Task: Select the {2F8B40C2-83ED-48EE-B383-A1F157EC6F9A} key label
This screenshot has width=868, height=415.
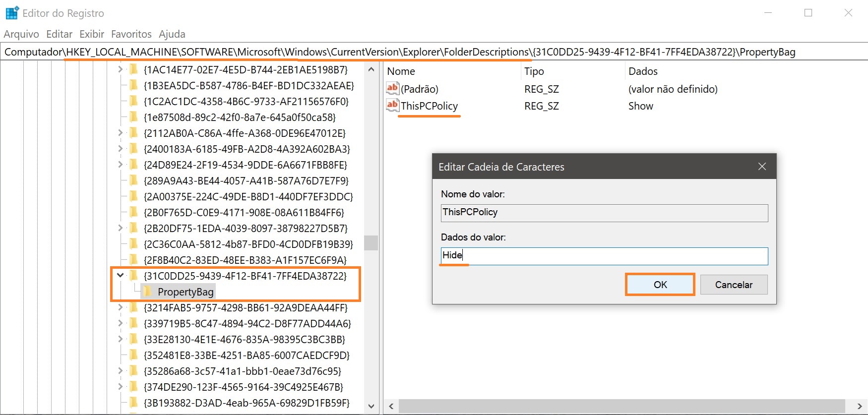Action: (245, 260)
